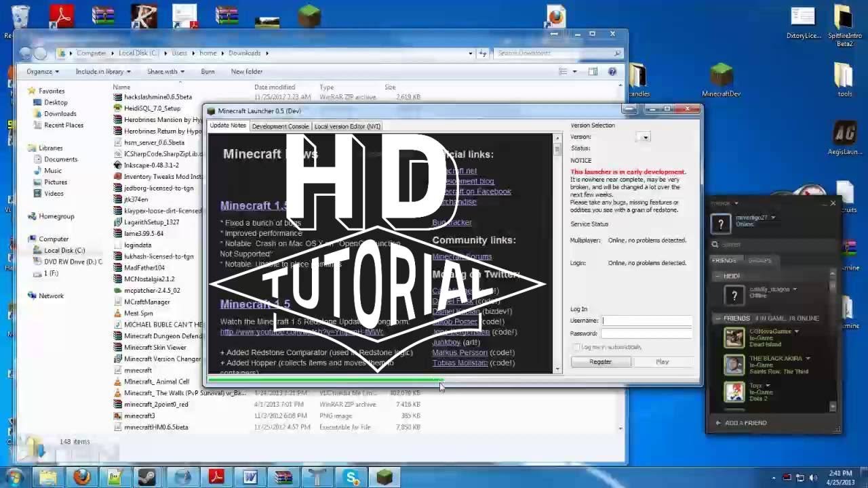Image resolution: width=868 pixels, height=488 pixels.
Task: Click the Windows Start orb
Action: tap(14, 476)
